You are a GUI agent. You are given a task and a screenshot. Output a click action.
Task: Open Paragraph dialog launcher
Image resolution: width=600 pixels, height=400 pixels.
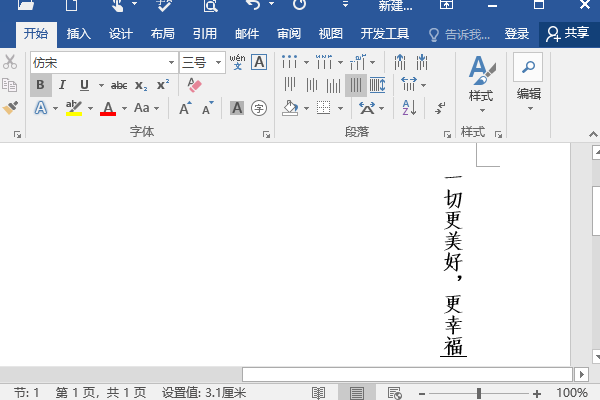pyautogui.click(x=447, y=134)
